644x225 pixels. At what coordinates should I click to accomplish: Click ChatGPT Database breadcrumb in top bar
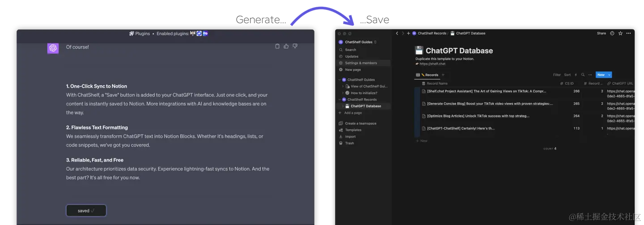[468, 33]
